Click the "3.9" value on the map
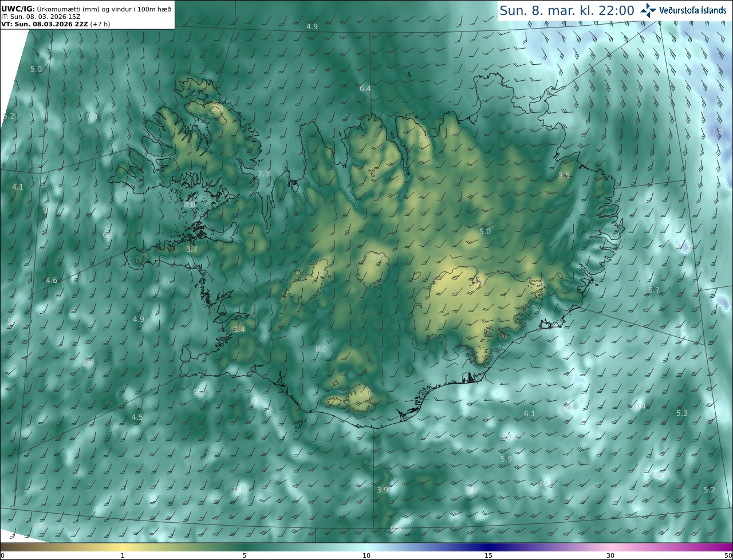The height and width of the screenshot is (560, 733). pyautogui.click(x=383, y=490)
